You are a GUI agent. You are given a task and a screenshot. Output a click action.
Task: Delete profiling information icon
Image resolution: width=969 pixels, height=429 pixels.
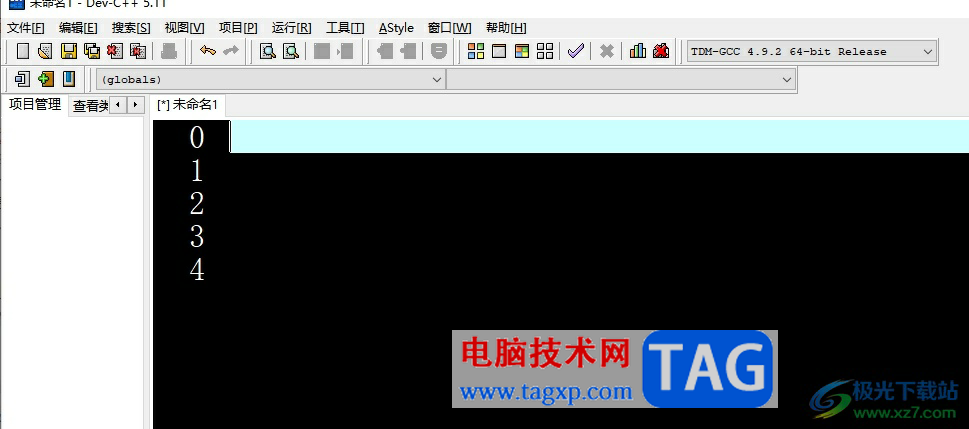click(x=661, y=51)
